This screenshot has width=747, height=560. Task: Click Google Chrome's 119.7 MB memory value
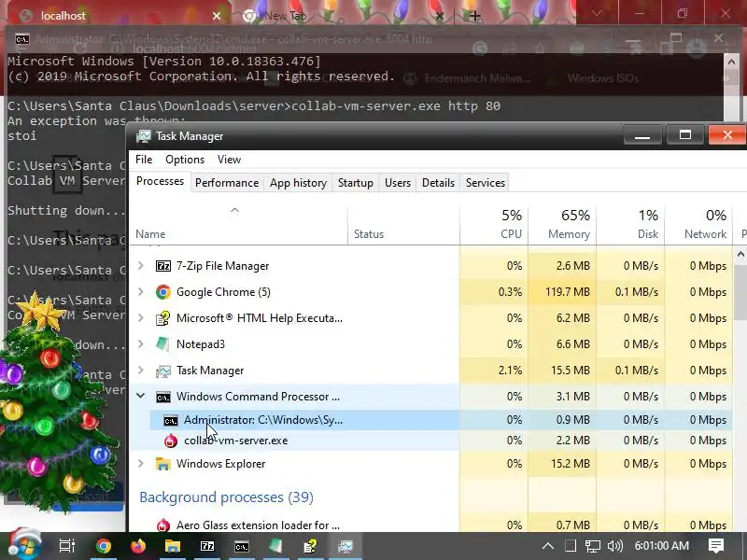(x=568, y=292)
